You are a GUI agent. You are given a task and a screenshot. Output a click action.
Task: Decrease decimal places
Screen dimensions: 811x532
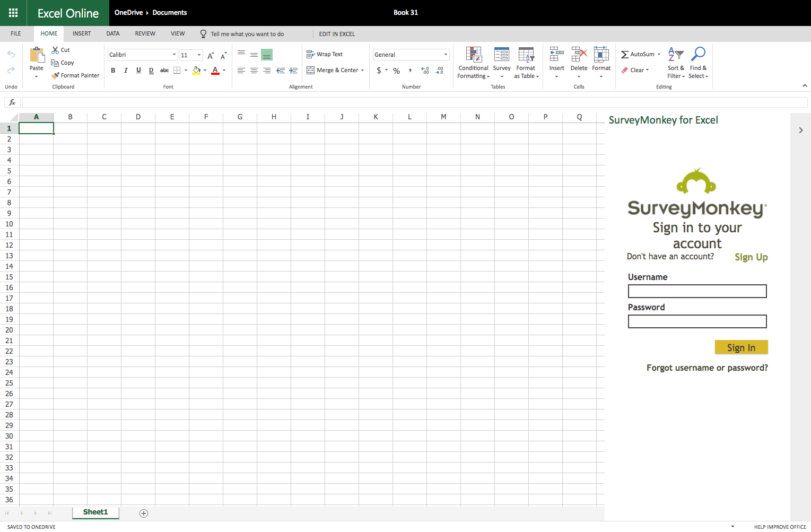pyautogui.click(x=440, y=71)
